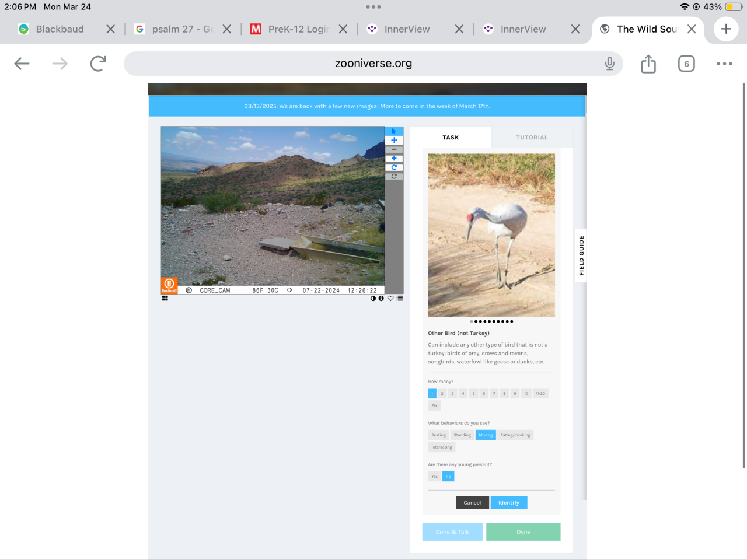Screen dimensions: 747x560
Task: Open the tab switcher showing 6
Action: tap(686, 64)
